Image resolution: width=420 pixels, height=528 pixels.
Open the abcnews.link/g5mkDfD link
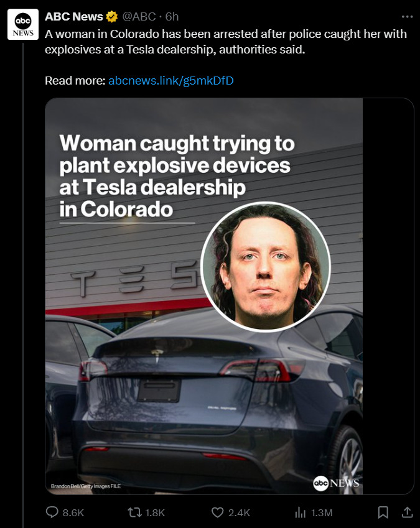pyautogui.click(x=170, y=81)
